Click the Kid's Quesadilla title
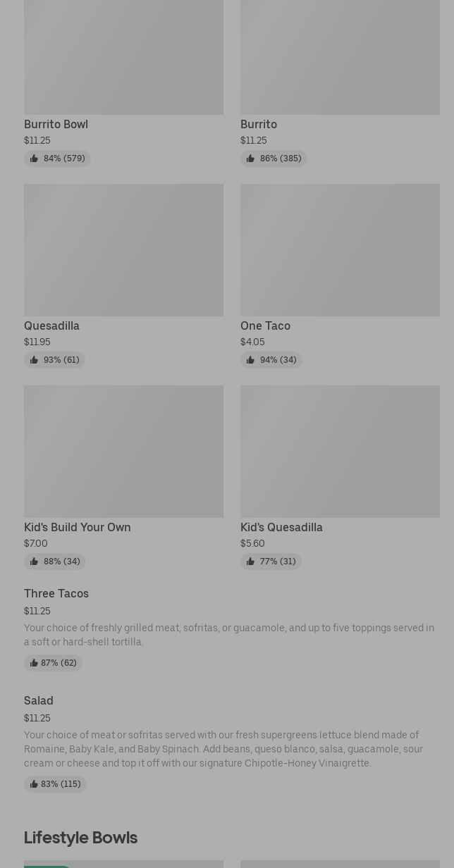 (x=281, y=528)
